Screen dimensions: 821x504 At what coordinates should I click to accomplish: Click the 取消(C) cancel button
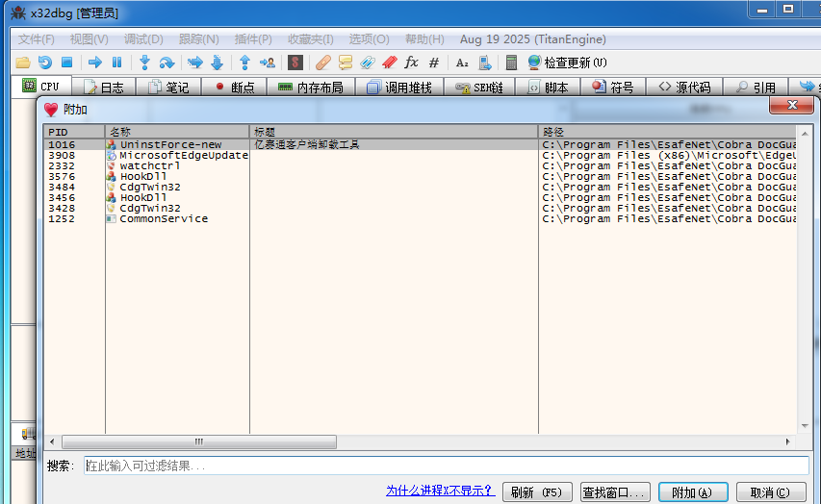tap(771, 491)
